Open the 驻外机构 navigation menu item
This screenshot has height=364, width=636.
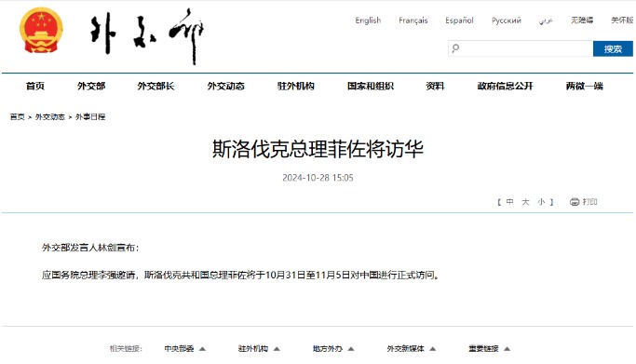coord(296,86)
